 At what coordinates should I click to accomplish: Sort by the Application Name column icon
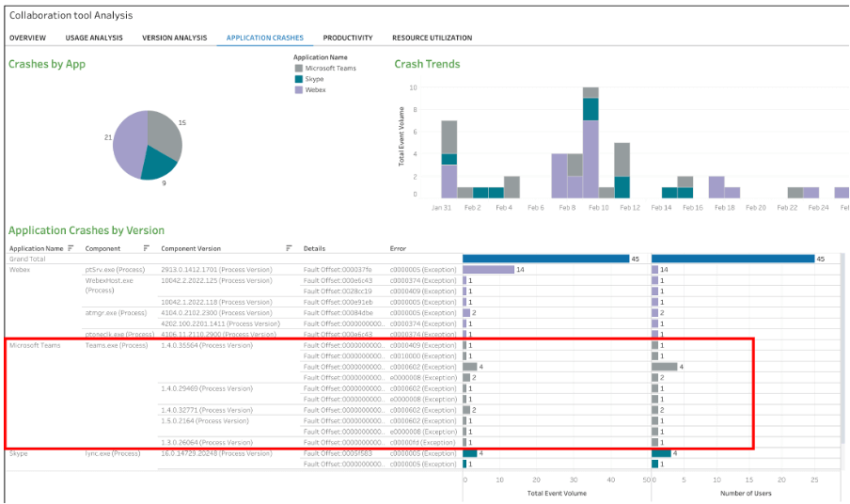[x=71, y=248]
